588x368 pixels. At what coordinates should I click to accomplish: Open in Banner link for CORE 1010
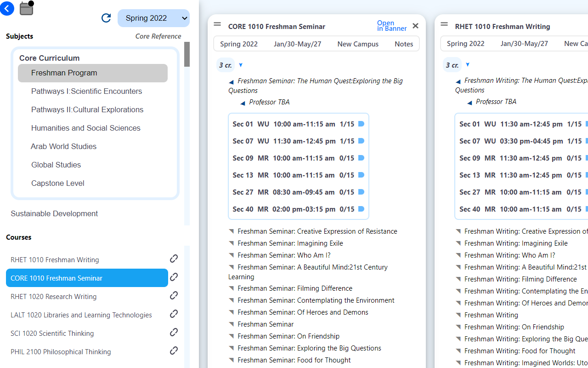392,26
